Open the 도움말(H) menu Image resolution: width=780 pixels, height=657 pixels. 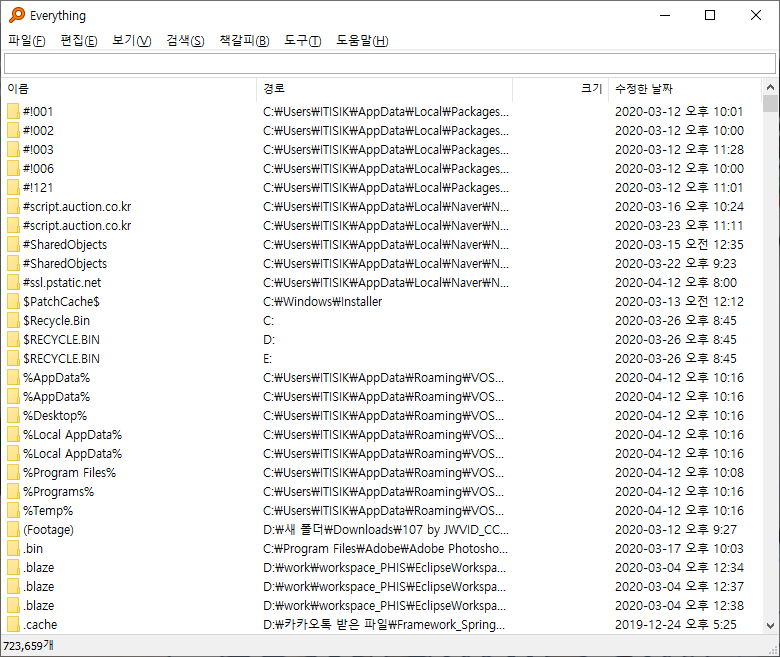362,41
